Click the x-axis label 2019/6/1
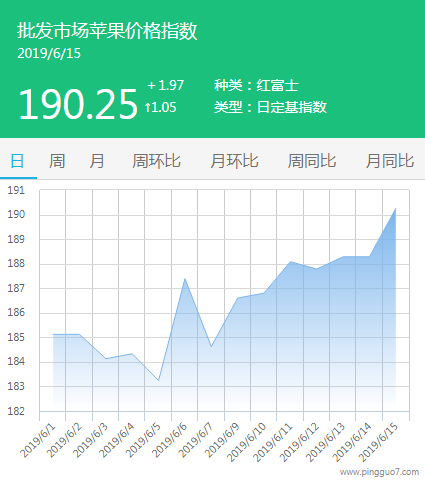Image resolution: width=425 pixels, height=484 pixels. point(37,440)
